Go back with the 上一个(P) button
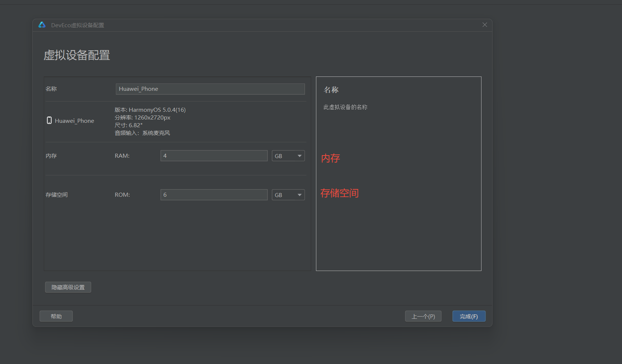Viewport: 622px width, 364px height. tap(423, 316)
